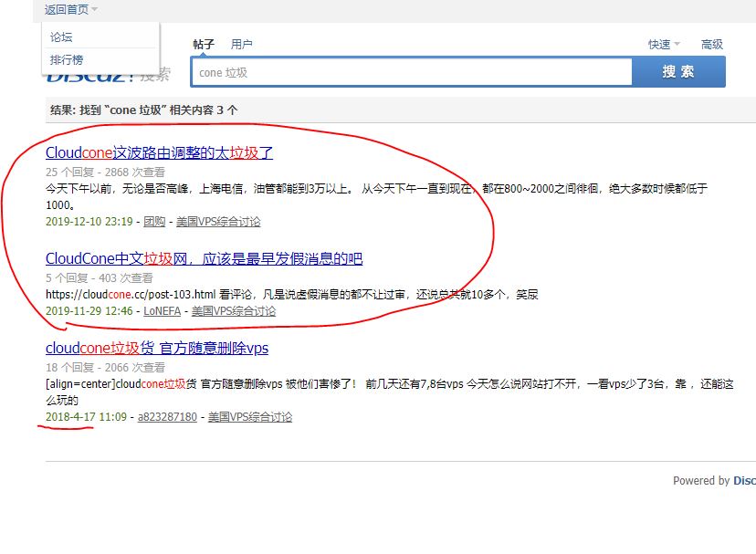756x554 pixels.
Task: View the profile of author a823287180
Action: [167, 417]
